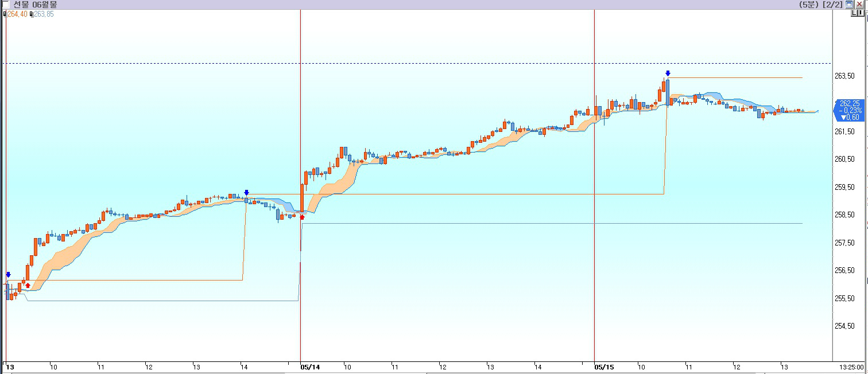Click the (5분) interval label in title bar
Viewport: 868px width, 374px height.
pyautogui.click(x=809, y=4)
